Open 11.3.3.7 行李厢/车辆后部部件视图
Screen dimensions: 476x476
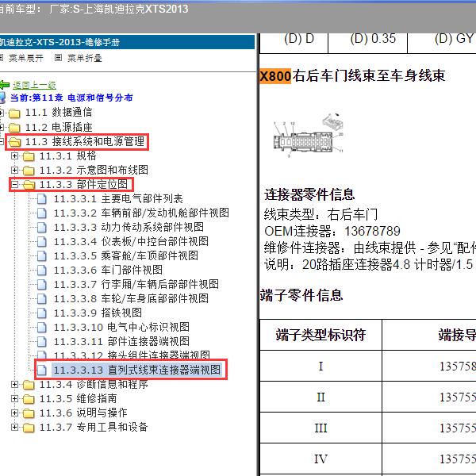[x=136, y=284]
